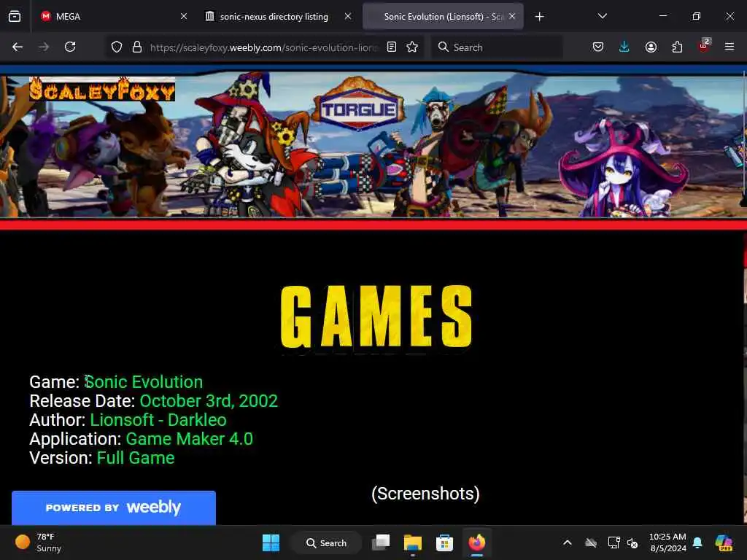Screen dimensions: 747x560
Task: Open the Powered by Weebly banner
Action: 113,507
